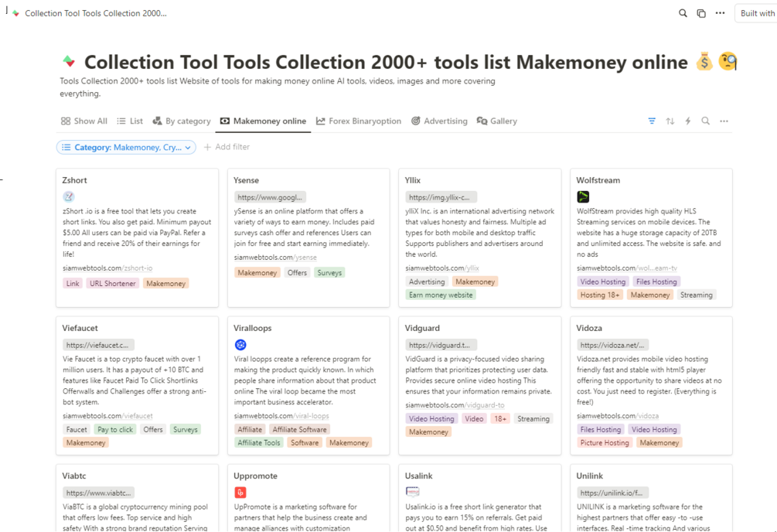Click the Vidguard https URL chip
Image resolution: width=777 pixels, height=532 pixels.
[441, 345]
